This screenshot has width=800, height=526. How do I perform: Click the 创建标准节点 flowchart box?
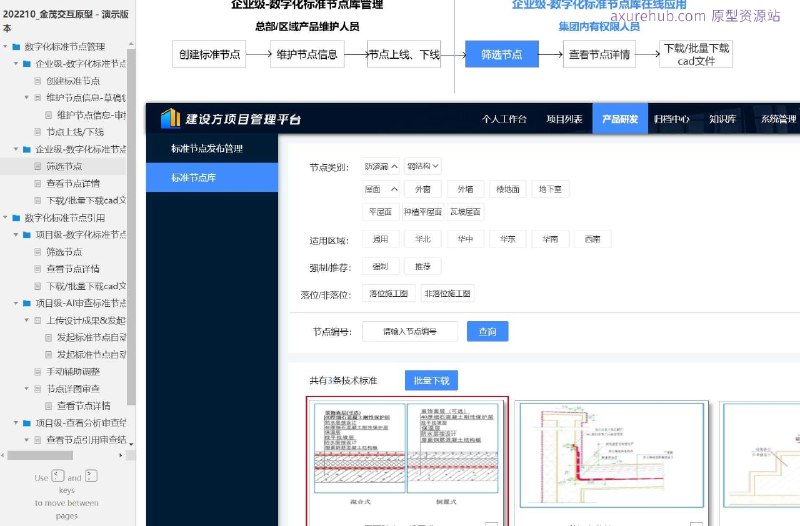coord(209,54)
